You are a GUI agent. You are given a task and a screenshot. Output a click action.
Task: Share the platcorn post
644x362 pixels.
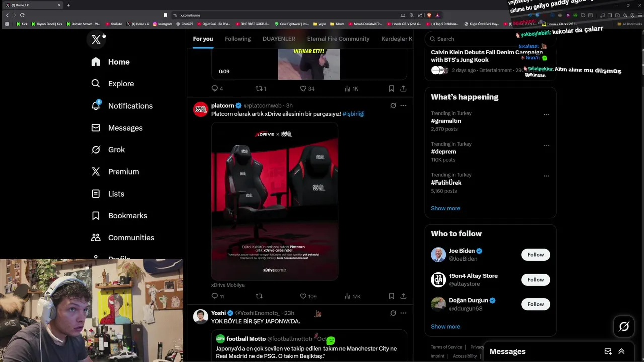tap(403, 296)
